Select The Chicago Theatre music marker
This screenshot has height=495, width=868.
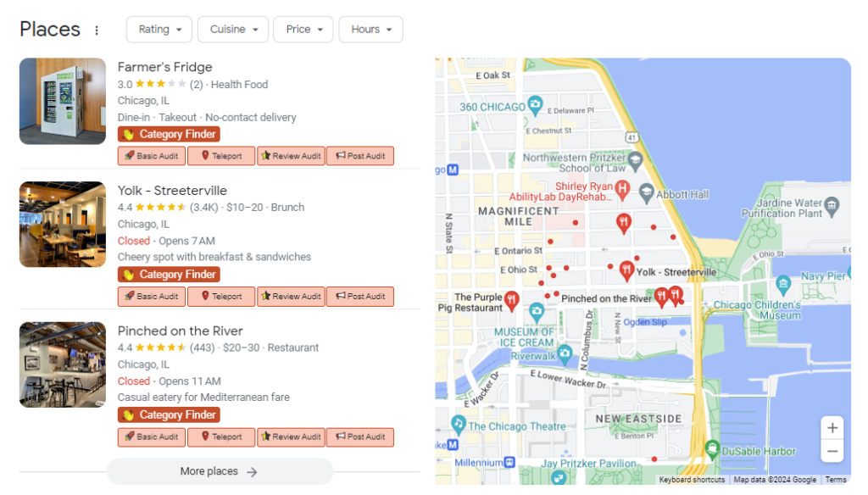459,424
